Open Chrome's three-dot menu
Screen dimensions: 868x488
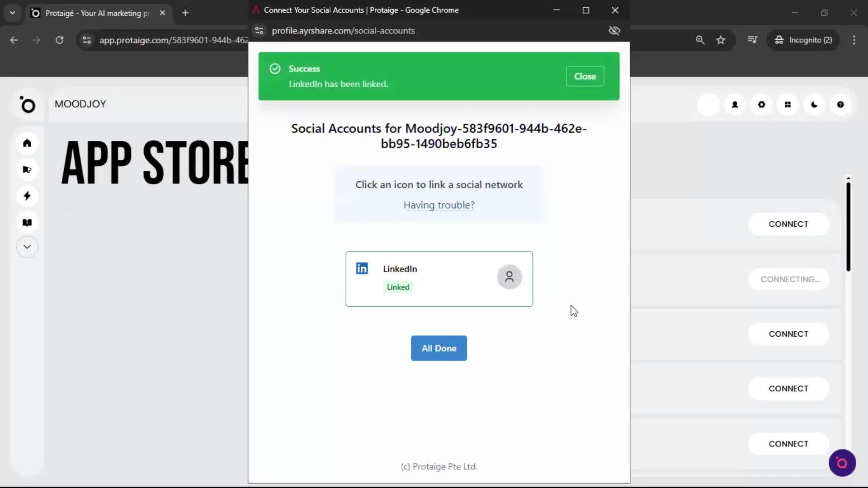pos(854,40)
